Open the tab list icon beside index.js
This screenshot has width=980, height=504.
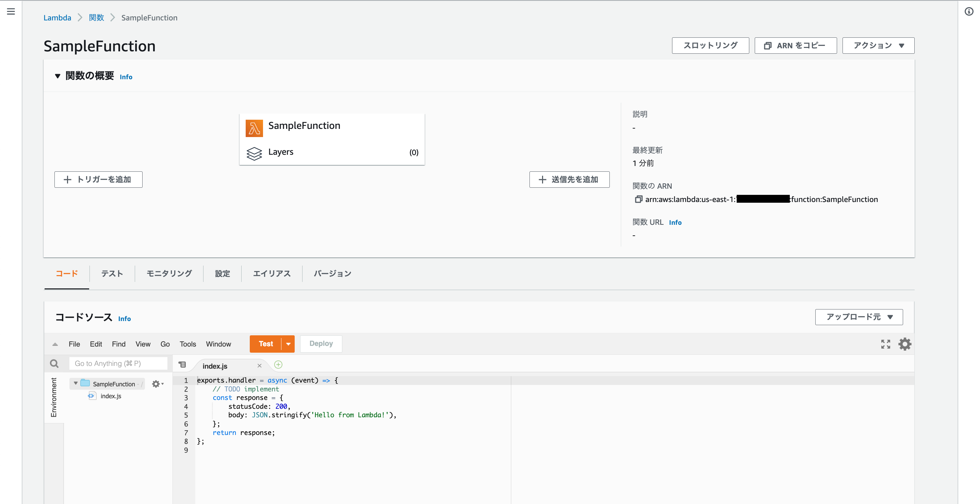183,365
